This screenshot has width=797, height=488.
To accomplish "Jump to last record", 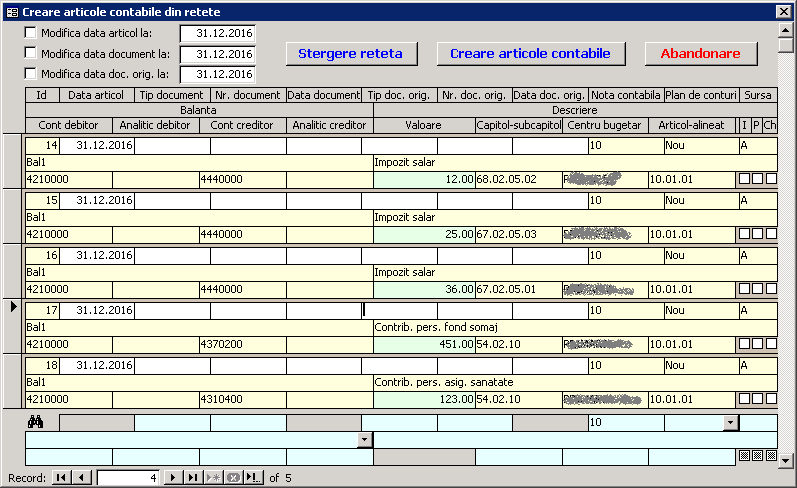I will coord(192,478).
